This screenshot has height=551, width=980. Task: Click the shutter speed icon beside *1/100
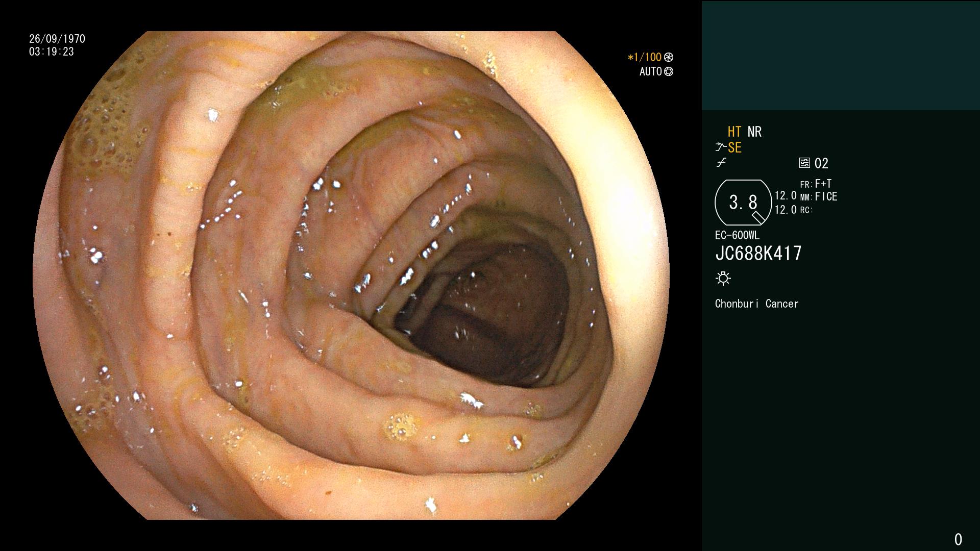(669, 57)
